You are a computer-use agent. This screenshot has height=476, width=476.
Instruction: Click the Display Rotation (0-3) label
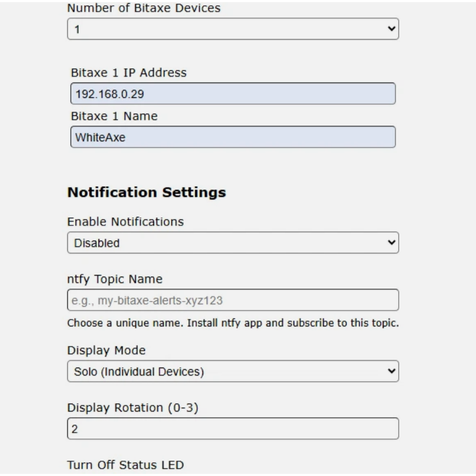[133, 407]
